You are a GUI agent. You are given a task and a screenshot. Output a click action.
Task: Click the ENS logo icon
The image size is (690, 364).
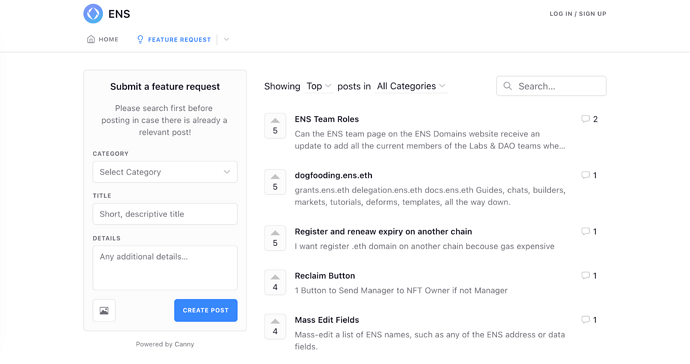93,14
